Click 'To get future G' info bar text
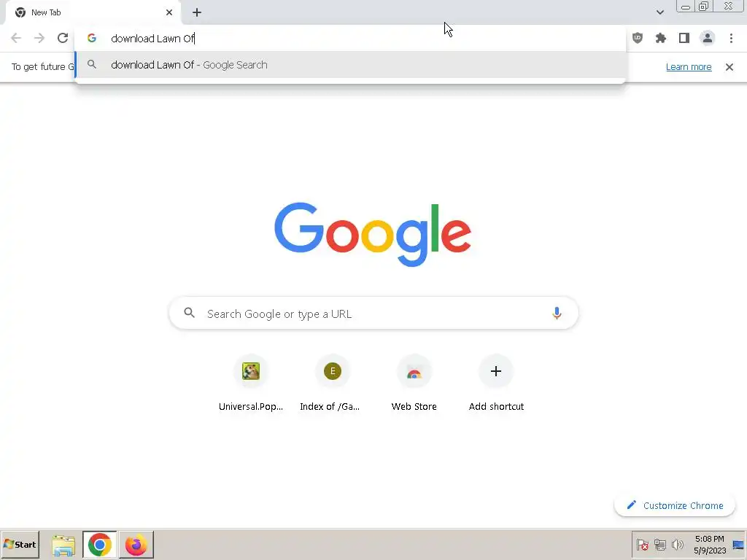Image resolution: width=747 pixels, height=560 pixels. (42, 66)
